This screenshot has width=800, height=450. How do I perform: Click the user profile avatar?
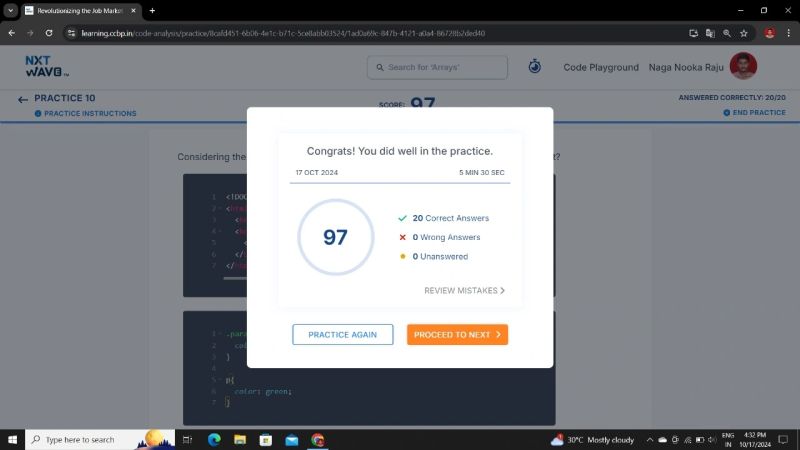point(743,66)
